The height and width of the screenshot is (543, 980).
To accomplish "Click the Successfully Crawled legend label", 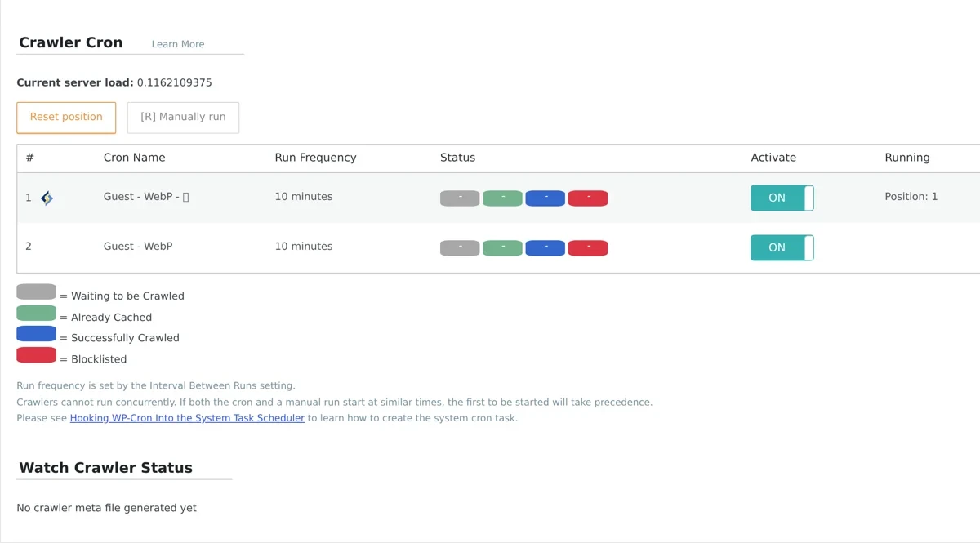I will pyautogui.click(x=125, y=338).
